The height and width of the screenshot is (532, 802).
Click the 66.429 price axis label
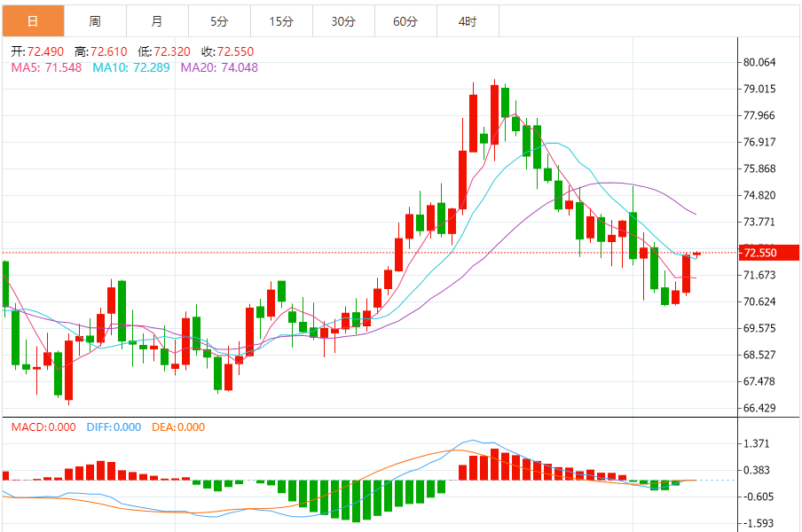[759, 408]
